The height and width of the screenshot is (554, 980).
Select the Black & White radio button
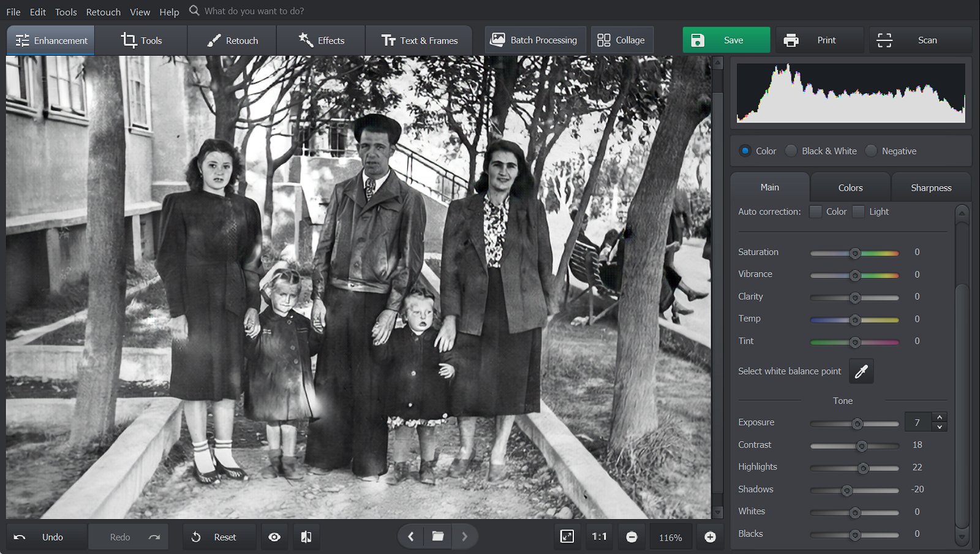791,151
